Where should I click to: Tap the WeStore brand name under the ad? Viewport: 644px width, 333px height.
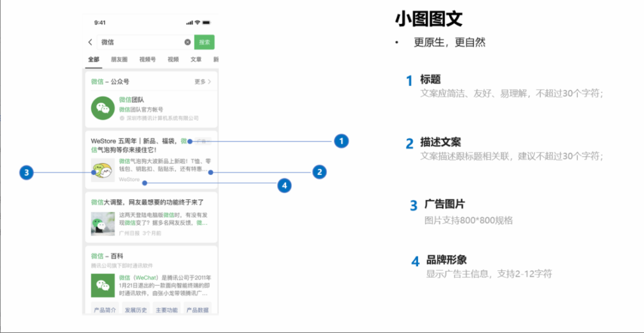point(129,180)
